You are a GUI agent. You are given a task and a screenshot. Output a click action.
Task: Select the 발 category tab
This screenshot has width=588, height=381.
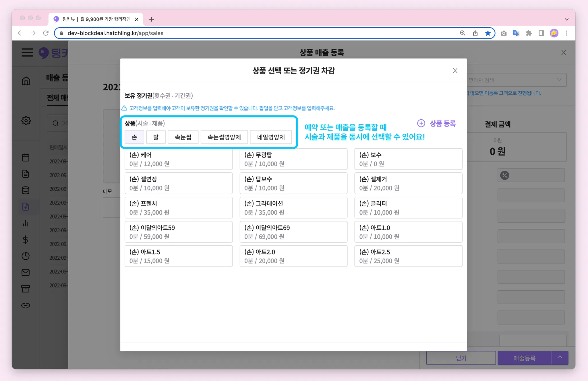[156, 137]
